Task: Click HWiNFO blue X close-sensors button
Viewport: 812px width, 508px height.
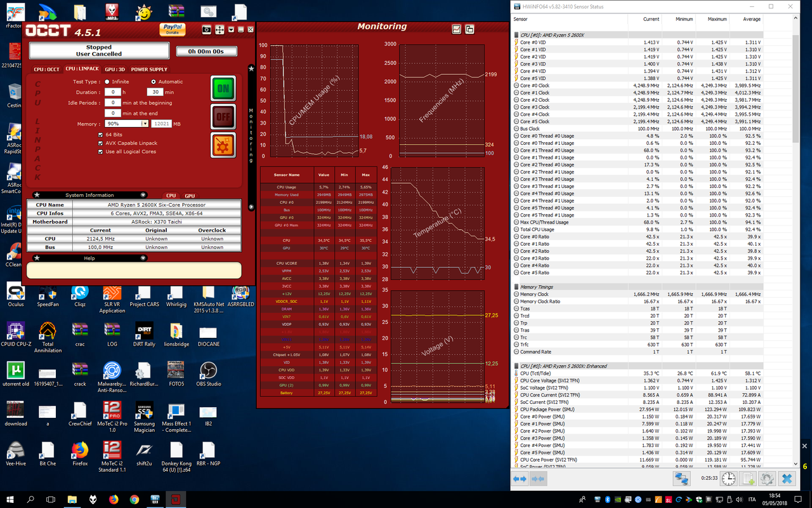Action: pos(787,479)
